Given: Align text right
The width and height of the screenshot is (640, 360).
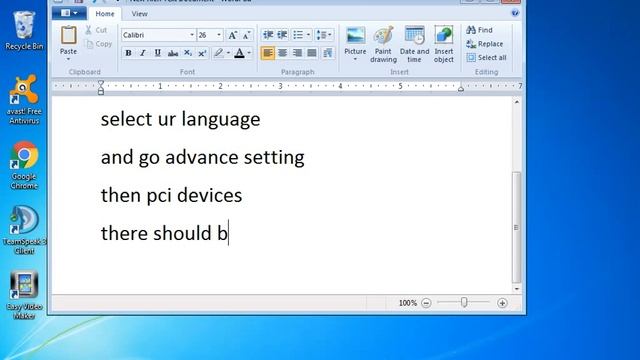Looking at the screenshot, I should click(297, 53).
